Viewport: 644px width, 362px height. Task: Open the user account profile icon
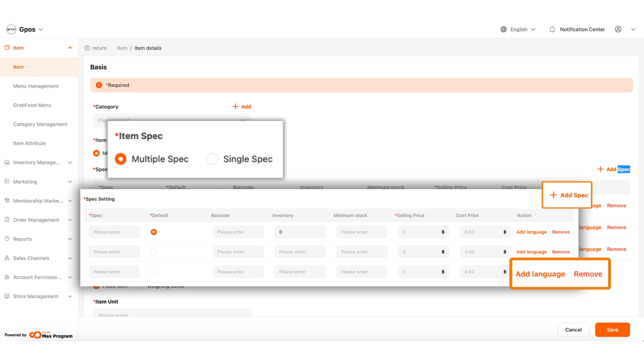point(618,29)
